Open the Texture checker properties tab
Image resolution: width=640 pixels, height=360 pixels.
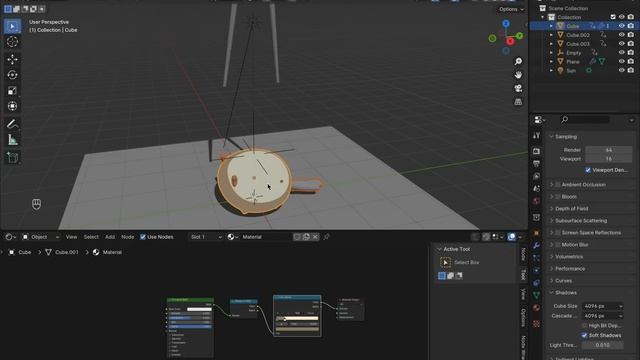536,324
